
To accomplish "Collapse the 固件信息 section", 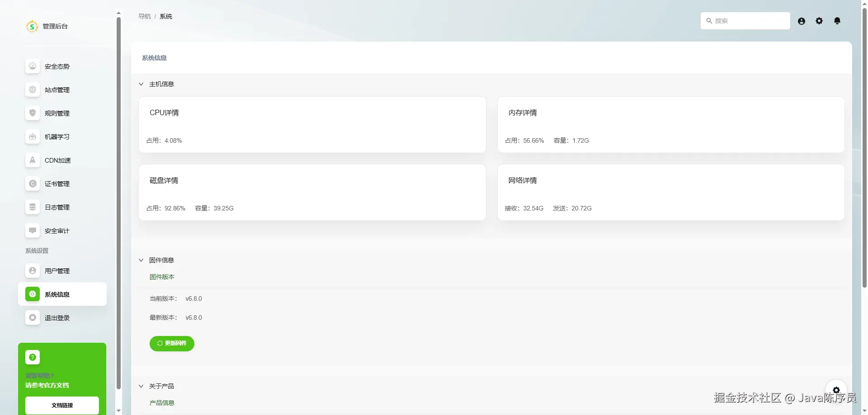I will 141,260.
